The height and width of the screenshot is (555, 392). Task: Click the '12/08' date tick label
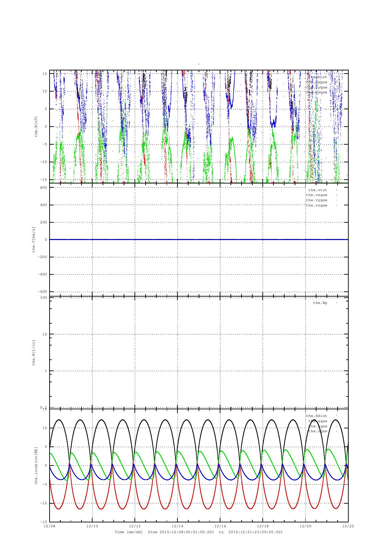pos(50,526)
